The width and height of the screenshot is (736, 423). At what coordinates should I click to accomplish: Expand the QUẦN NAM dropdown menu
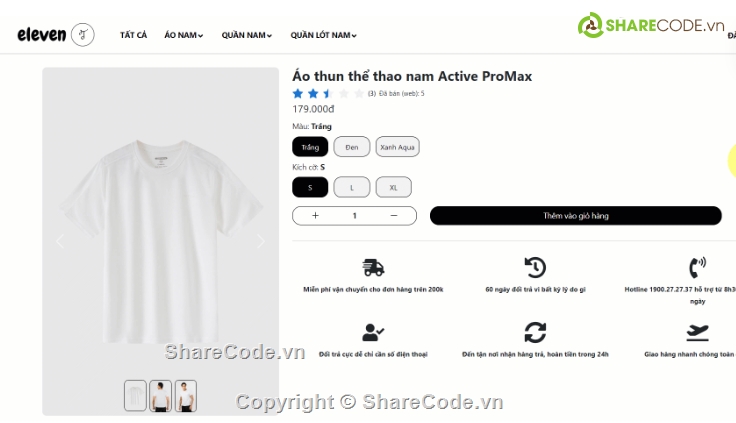[247, 35]
